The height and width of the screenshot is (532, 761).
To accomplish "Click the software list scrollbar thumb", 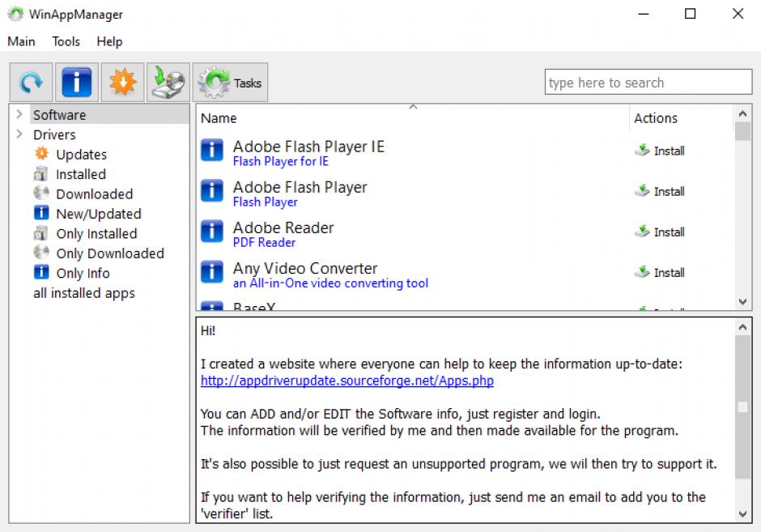I will point(742,131).
